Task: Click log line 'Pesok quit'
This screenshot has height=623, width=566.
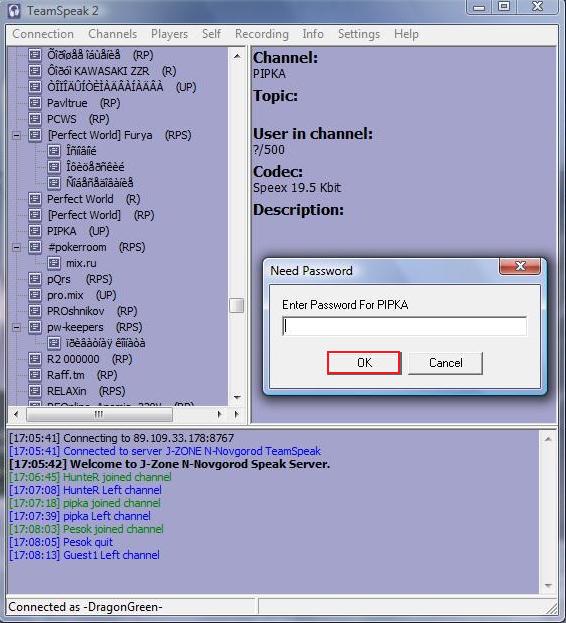Action: point(61,542)
